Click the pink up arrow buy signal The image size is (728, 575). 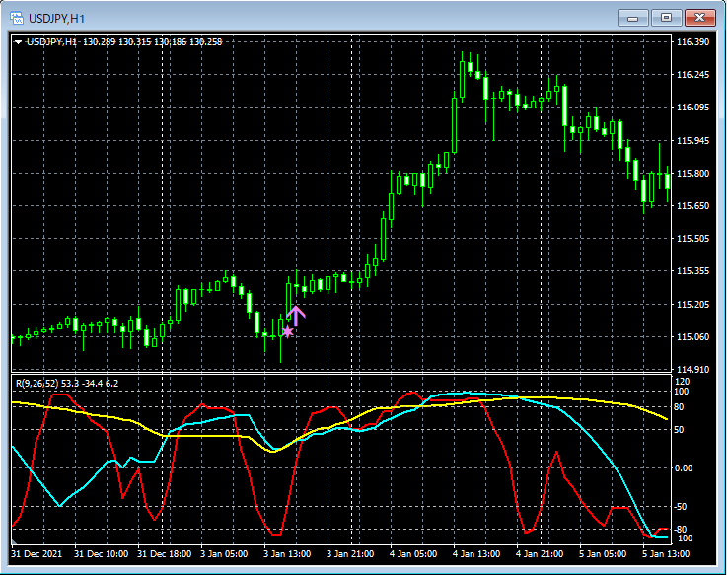coord(297,316)
